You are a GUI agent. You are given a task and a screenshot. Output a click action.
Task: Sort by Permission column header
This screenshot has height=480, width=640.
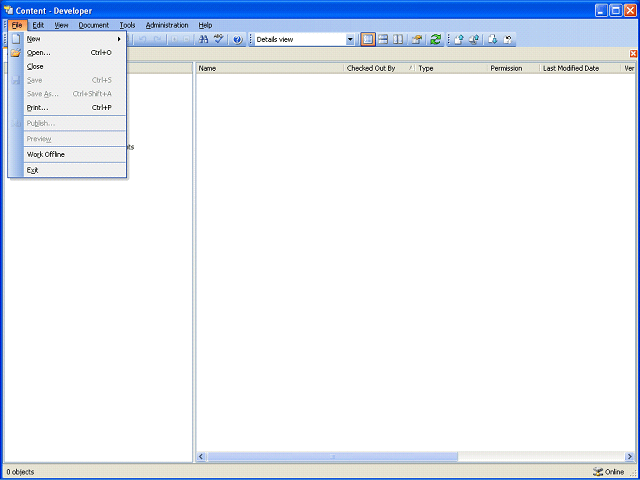(x=513, y=69)
